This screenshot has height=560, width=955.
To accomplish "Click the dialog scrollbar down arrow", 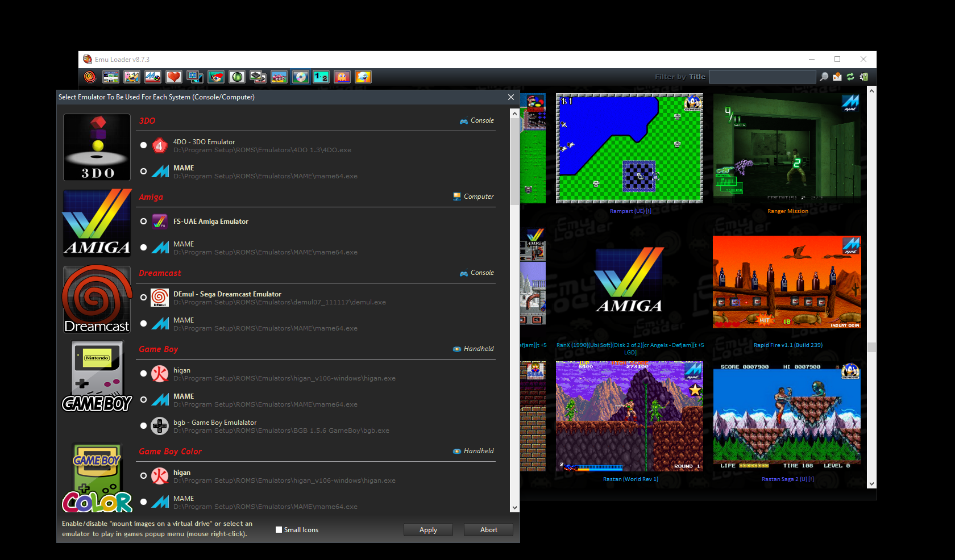I will pos(514,508).
